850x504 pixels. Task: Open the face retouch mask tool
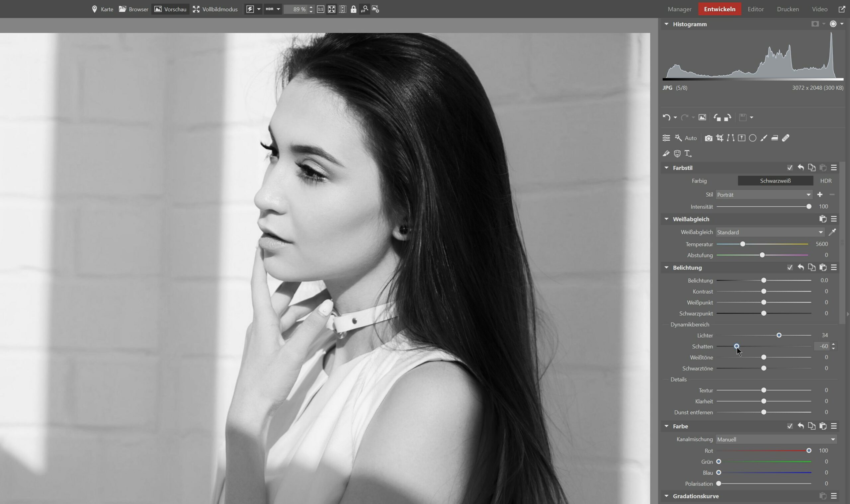(677, 153)
